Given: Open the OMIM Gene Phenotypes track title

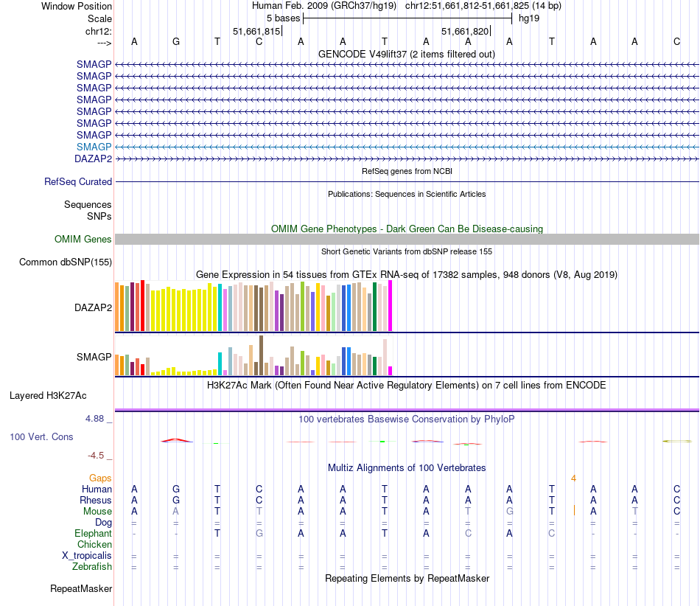Looking at the screenshot, I should pyautogui.click(x=407, y=229).
